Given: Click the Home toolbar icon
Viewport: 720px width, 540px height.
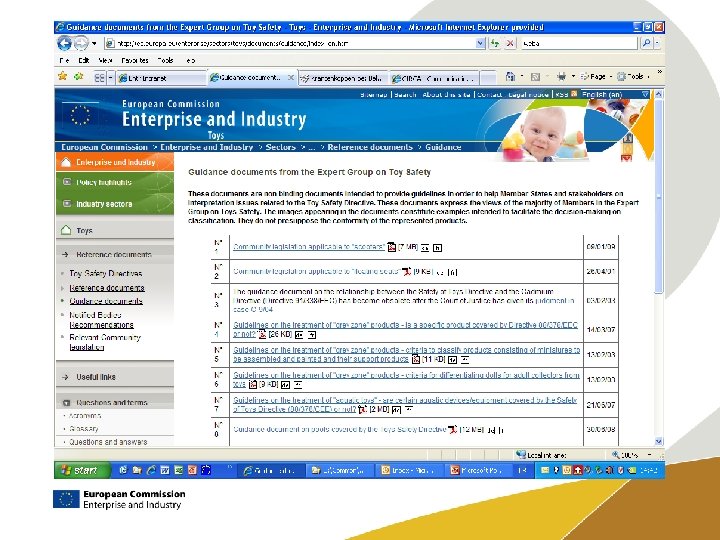Looking at the screenshot, I should 510,77.
